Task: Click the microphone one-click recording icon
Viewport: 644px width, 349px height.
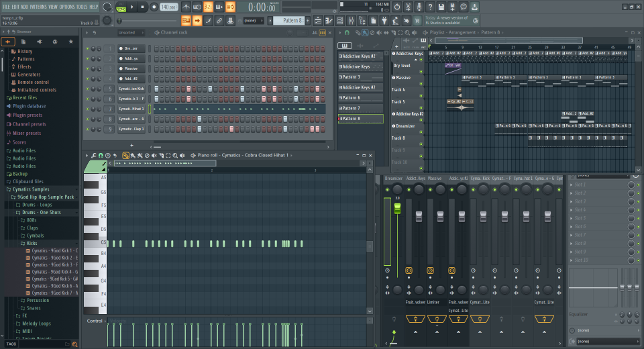Action: [419, 7]
